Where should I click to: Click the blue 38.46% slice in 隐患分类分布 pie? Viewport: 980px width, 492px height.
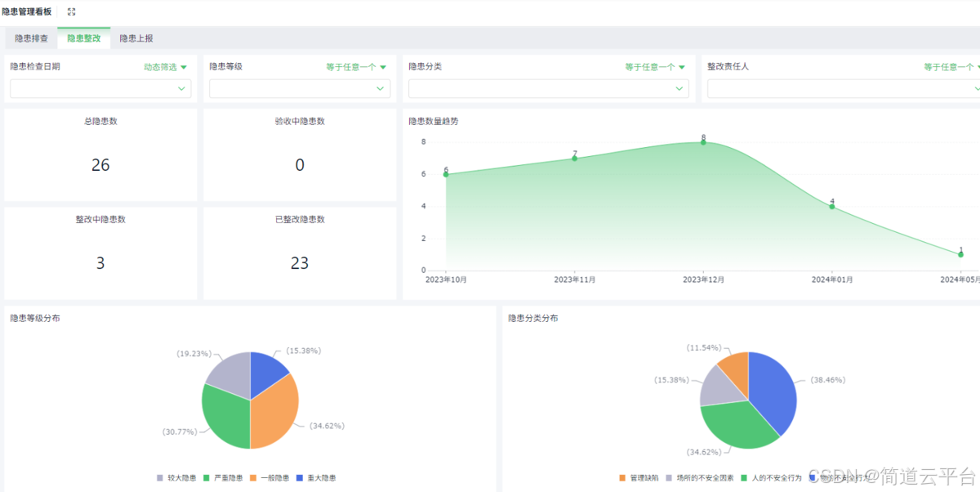coord(774,392)
